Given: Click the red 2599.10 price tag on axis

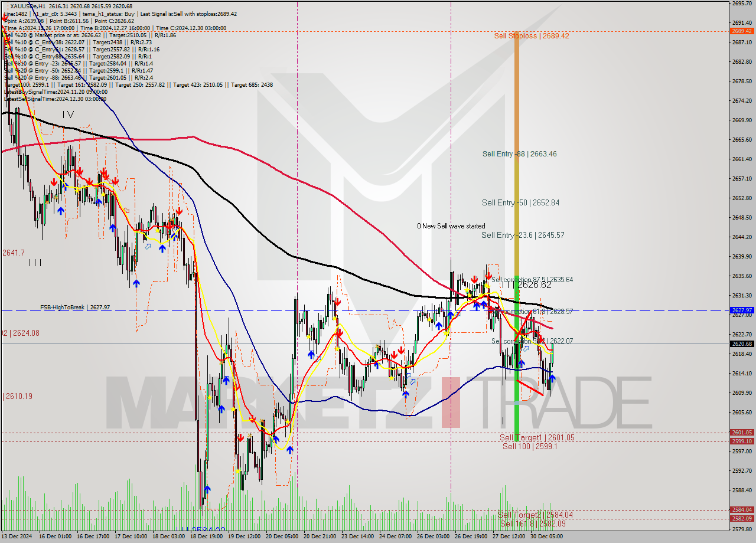Looking at the screenshot, I should pyautogui.click(x=742, y=441).
